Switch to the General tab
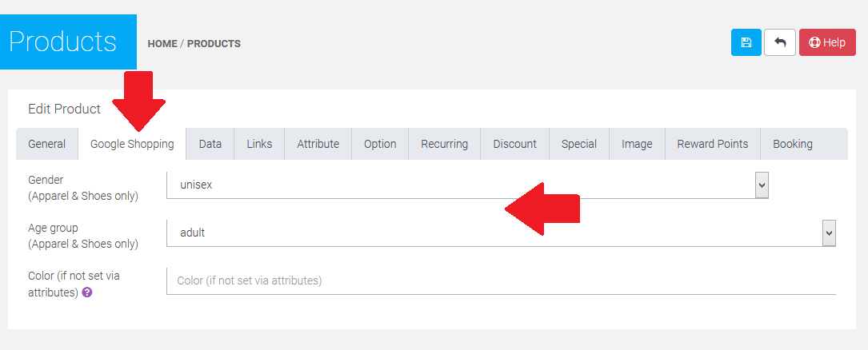Viewport: 868px width, 350px height. 47,144
